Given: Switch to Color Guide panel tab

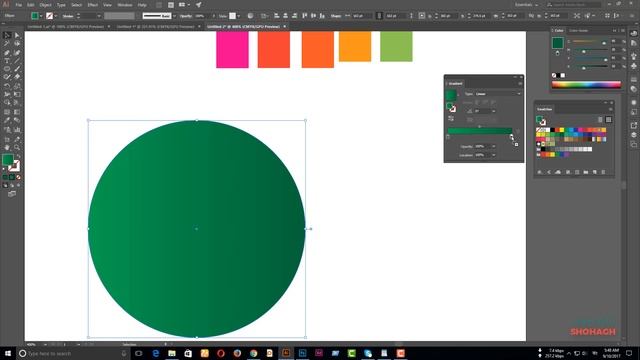Looking at the screenshot, I should click(579, 31).
